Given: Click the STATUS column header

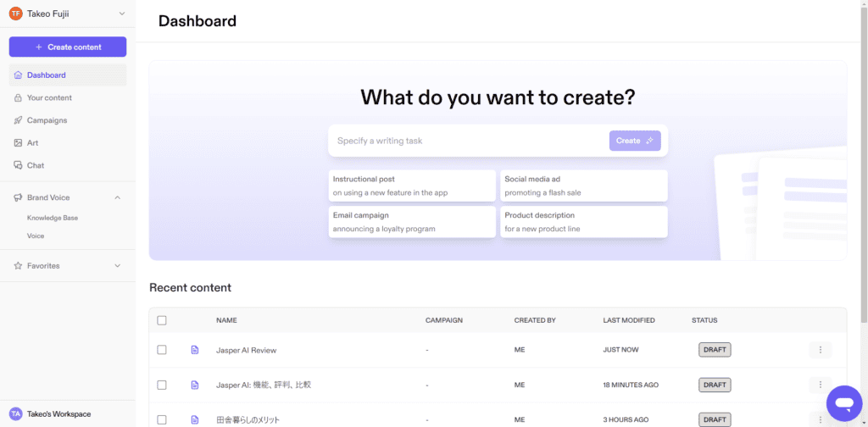Looking at the screenshot, I should tap(704, 320).
